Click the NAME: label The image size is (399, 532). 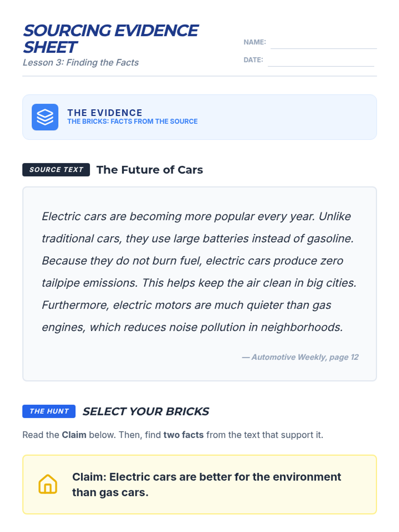tap(255, 42)
